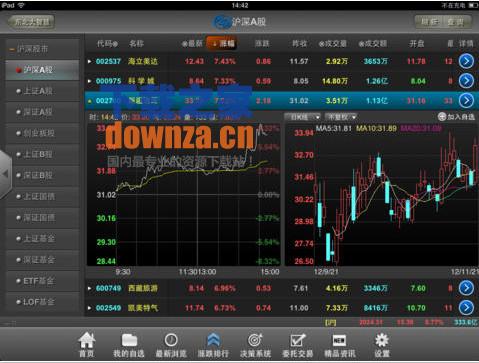Expand row 000975 triangle

click(89, 81)
